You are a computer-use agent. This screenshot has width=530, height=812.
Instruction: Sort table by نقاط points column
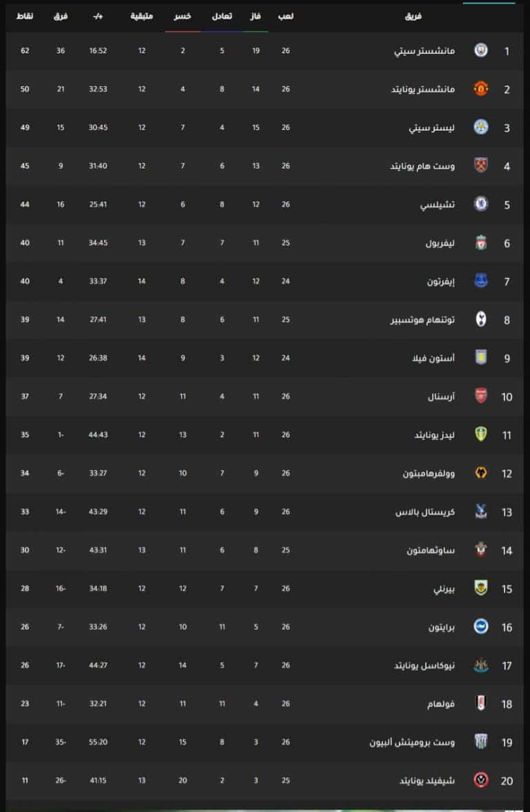click(24, 16)
